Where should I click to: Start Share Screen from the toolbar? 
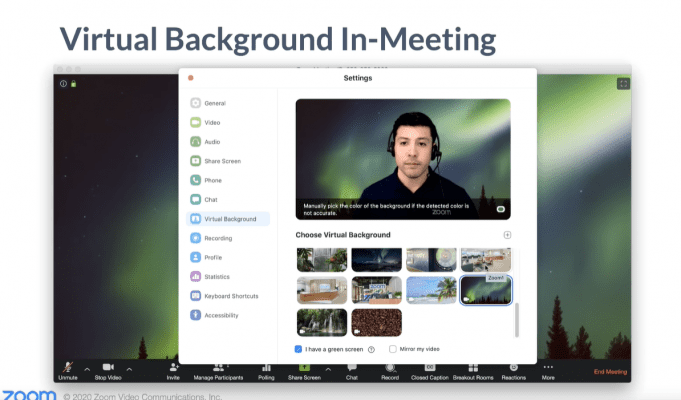click(304, 372)
